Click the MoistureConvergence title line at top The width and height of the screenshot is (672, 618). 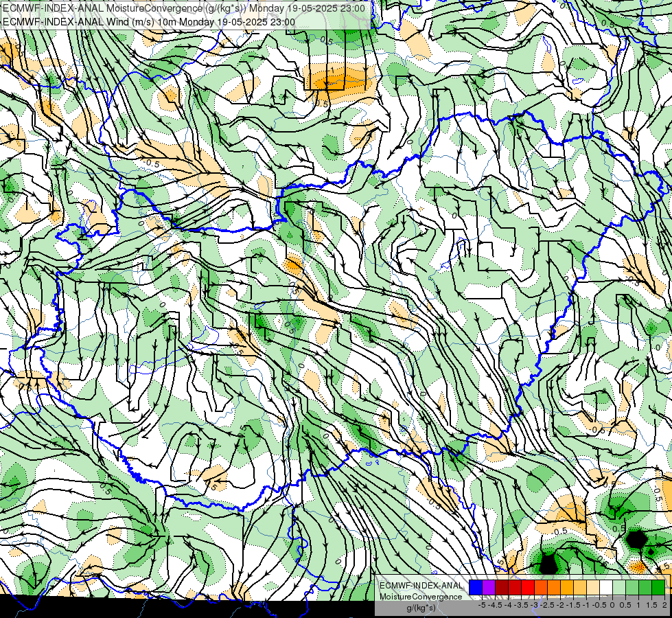click(184, 8)
